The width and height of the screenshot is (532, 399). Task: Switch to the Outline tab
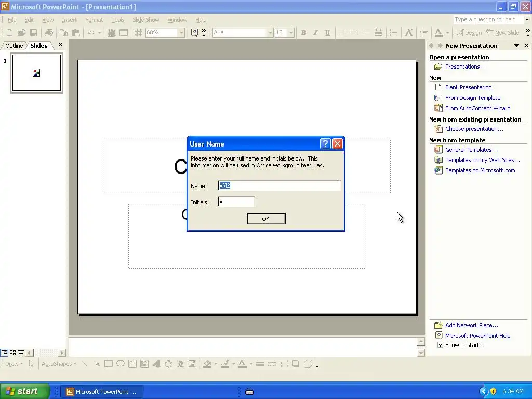[x=14, y=46]
